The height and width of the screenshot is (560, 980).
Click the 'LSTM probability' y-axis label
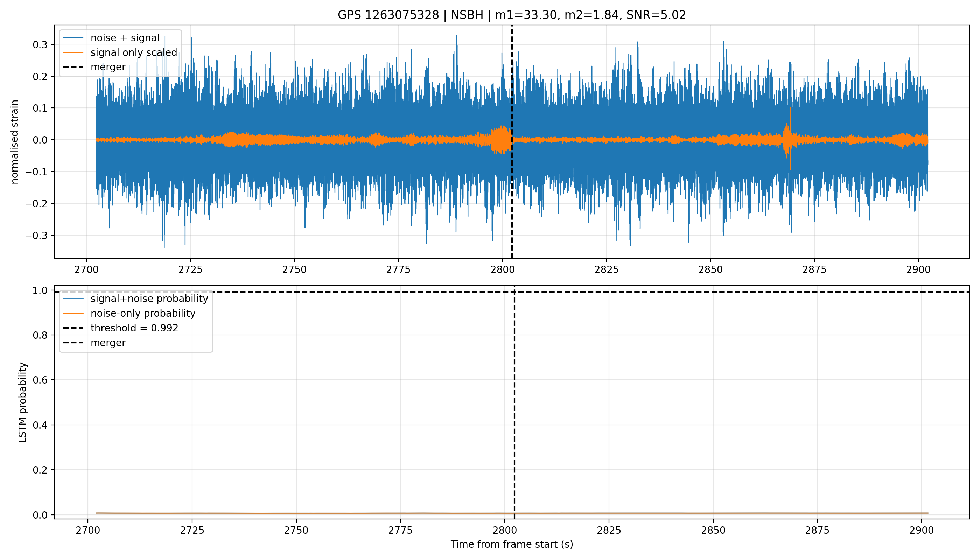tap(23, 403)
